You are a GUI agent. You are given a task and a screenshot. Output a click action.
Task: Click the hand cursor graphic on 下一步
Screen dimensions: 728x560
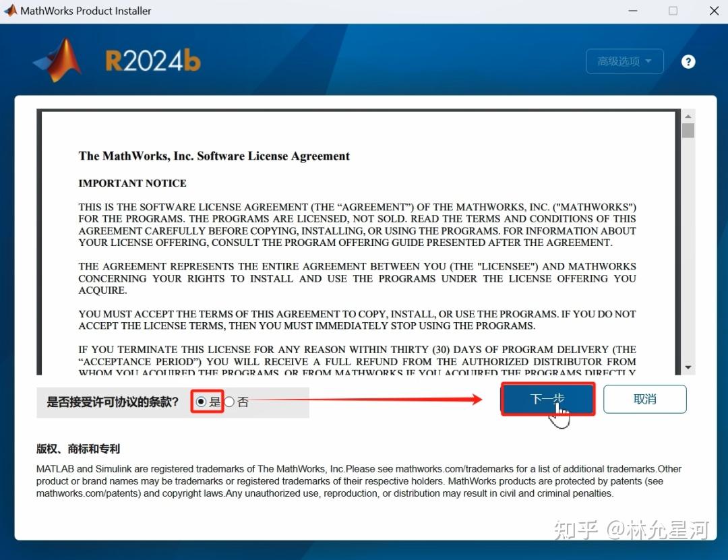click(x=560, y=413)
